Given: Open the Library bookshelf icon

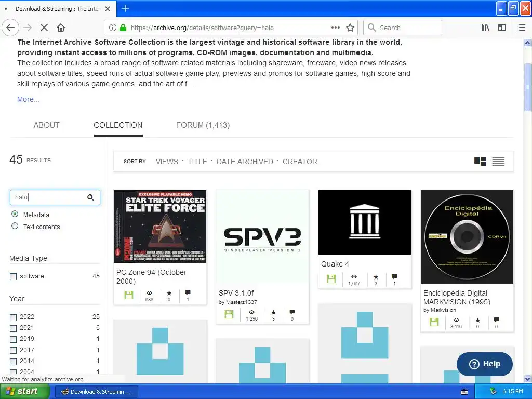Looking at the screenshot, I should point(485,28).
